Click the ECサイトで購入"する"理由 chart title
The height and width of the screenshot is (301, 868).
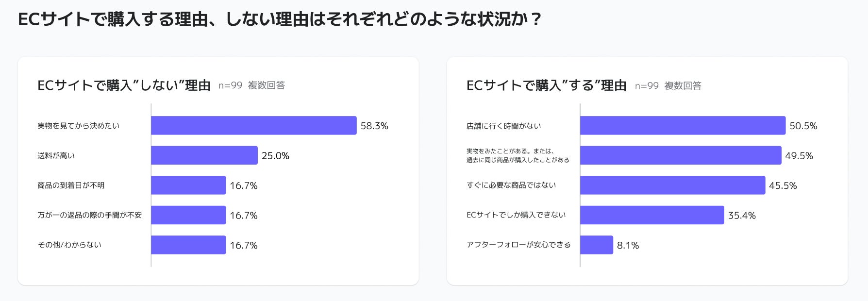coord(546,85)
